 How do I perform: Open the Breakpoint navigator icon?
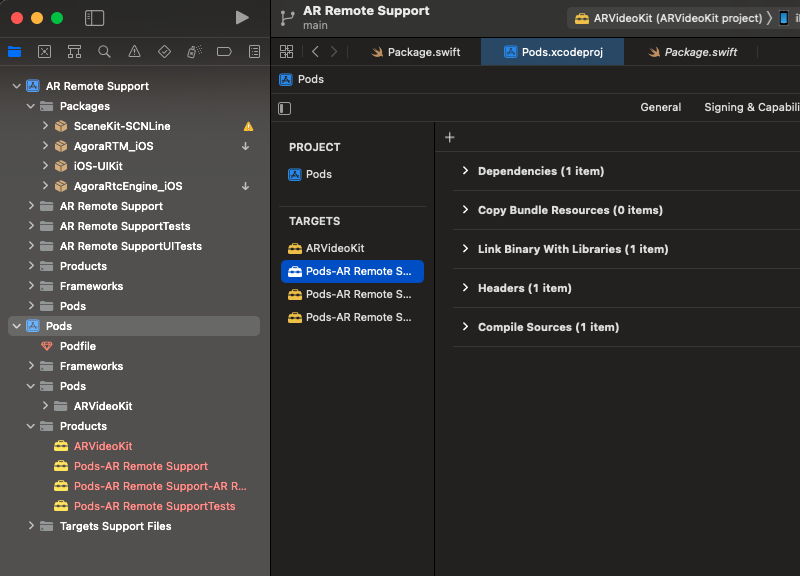(224, 52)
